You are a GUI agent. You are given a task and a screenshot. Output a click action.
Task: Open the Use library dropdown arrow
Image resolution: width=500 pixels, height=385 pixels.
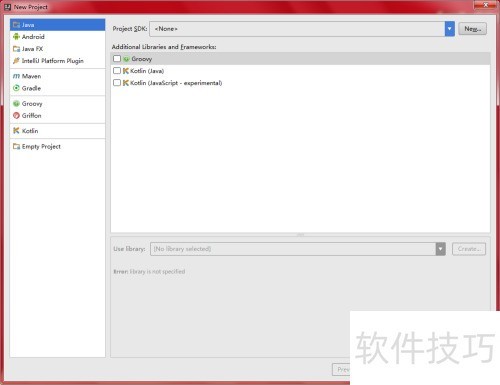[x=441, y=249]
